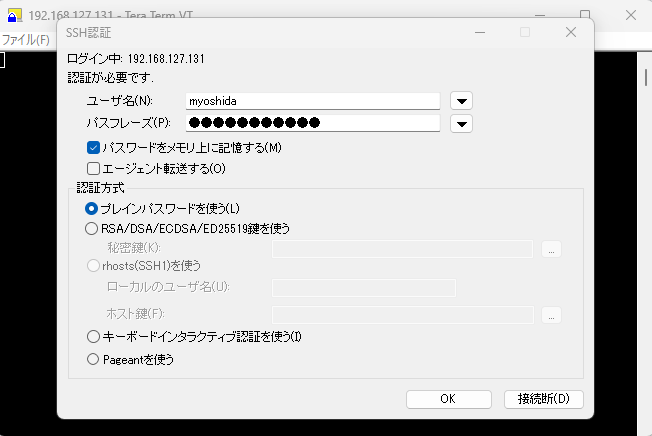Image resolution: width=652 pixels, height=436 pixels.
Task: Click the 接続断(D) disconnect button
Action: point(543,399)
